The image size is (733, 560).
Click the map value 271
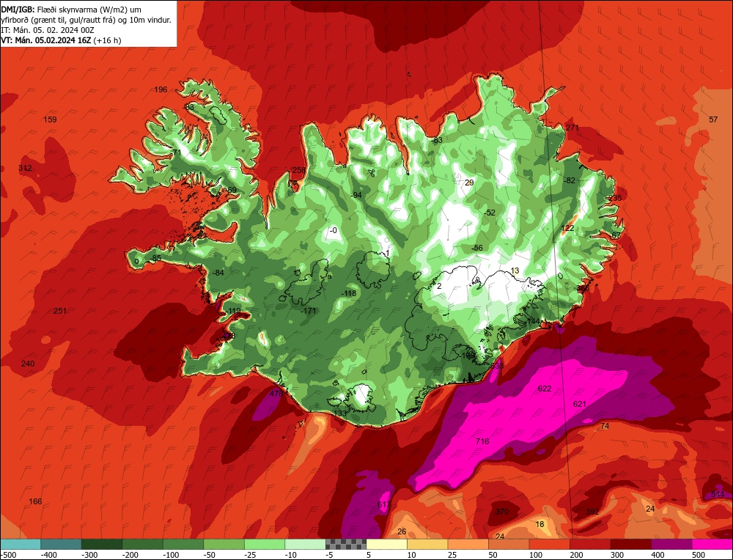coord(572,128)
